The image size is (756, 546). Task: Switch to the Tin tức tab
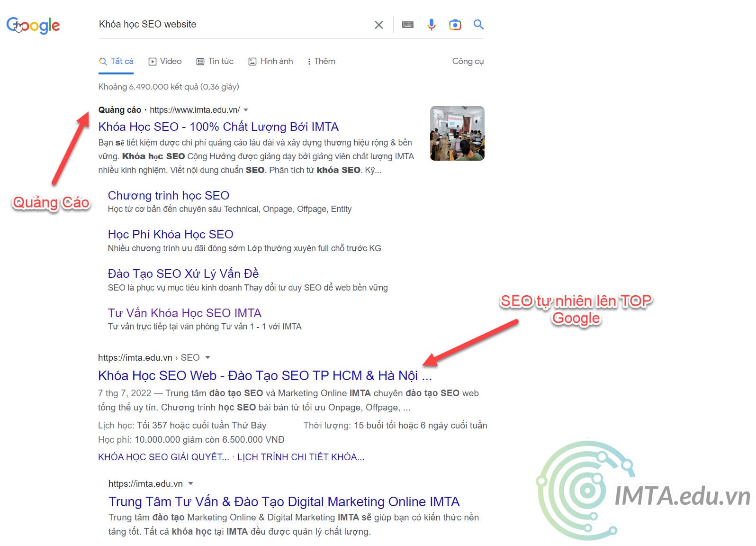[215, 61]
